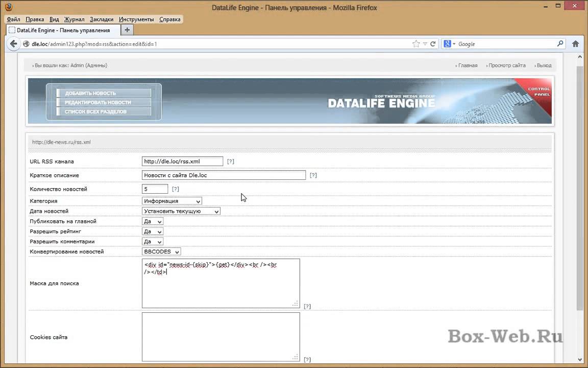The image size is (588, 368).
Task: Open the Категория dropdown
Action: pos(171,201)
